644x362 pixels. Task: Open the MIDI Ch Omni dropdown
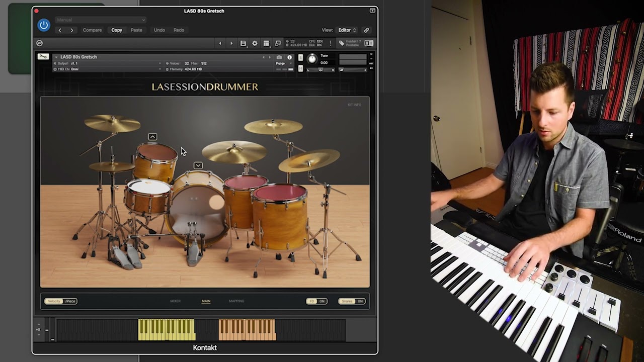pos(108,69)
